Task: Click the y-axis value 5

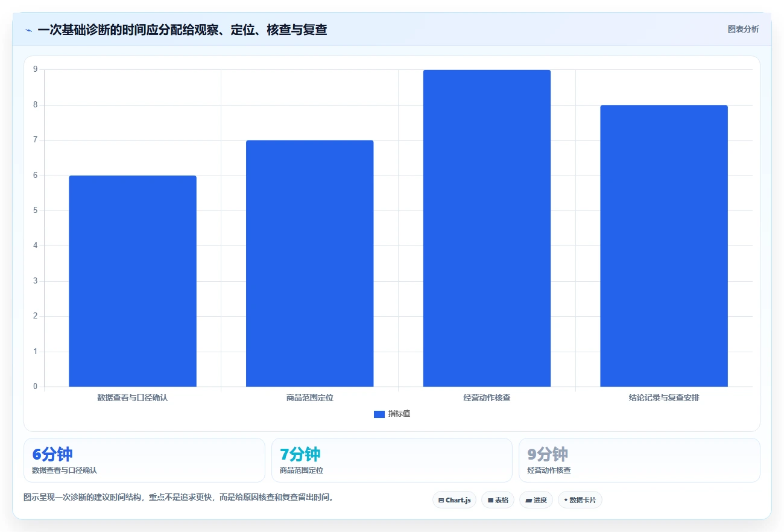Action: [35, 211]
